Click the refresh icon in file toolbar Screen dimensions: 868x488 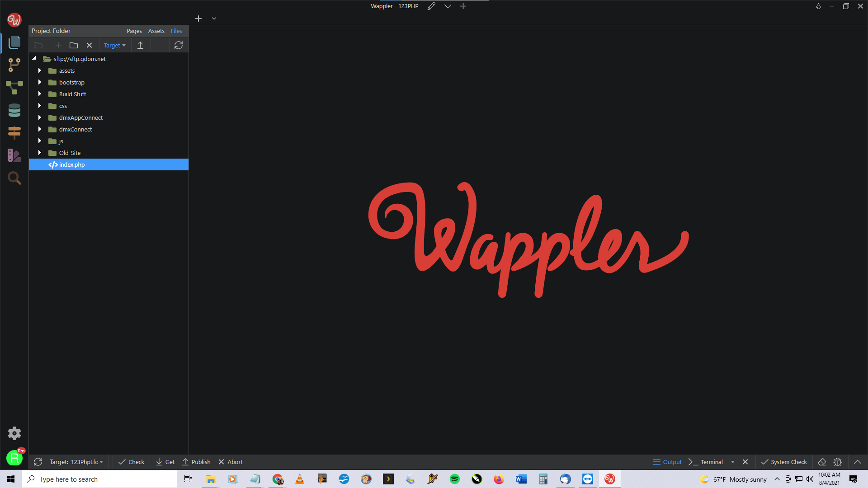click(x=179, y=45)
